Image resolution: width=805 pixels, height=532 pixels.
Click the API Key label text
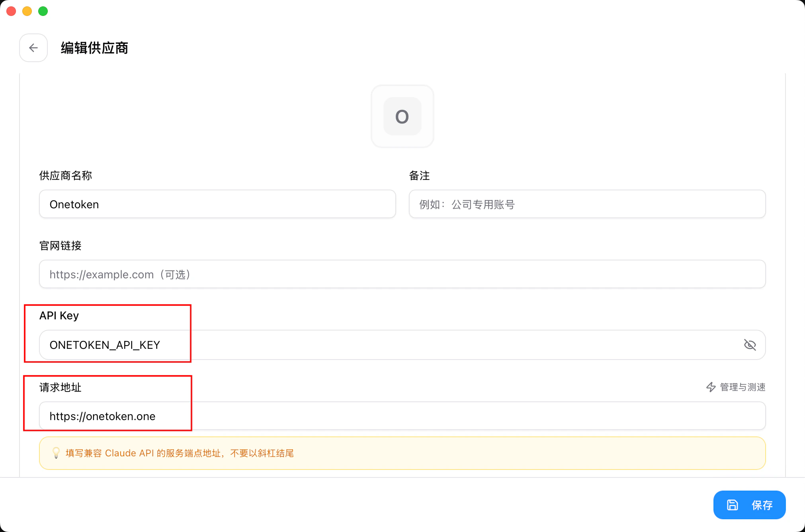click(x=59, y=316)
